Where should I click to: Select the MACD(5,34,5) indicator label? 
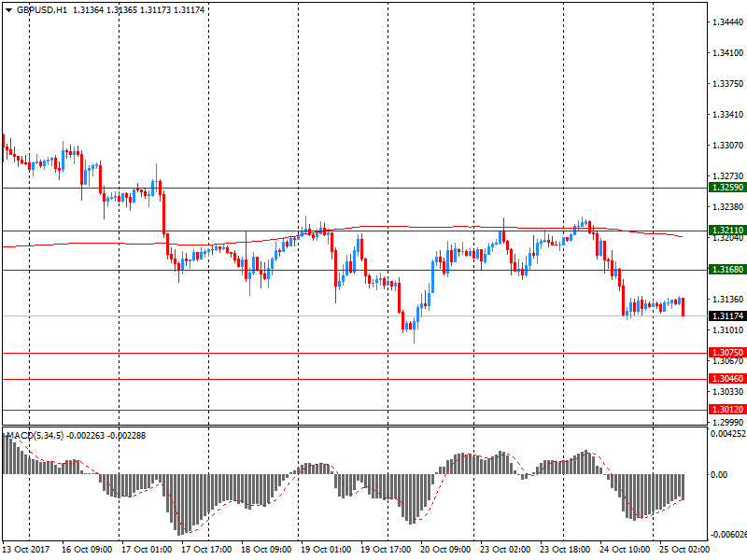(x=35, y=436)
